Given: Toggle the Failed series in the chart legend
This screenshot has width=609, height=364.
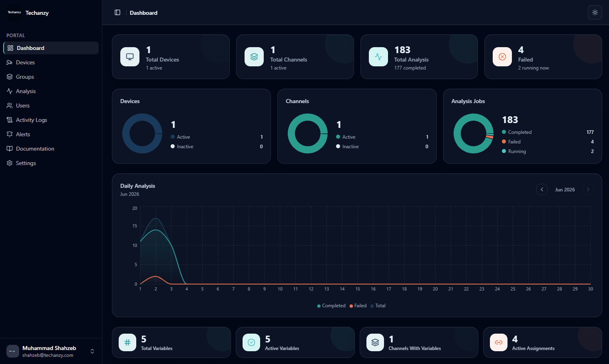Looking at the screenshot, I should coord(358,306).
